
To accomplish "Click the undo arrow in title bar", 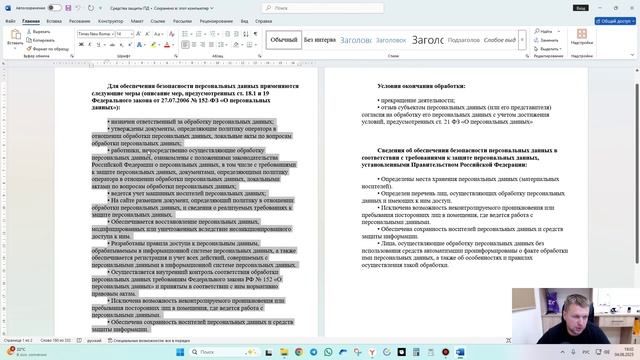I will (78, 8).
